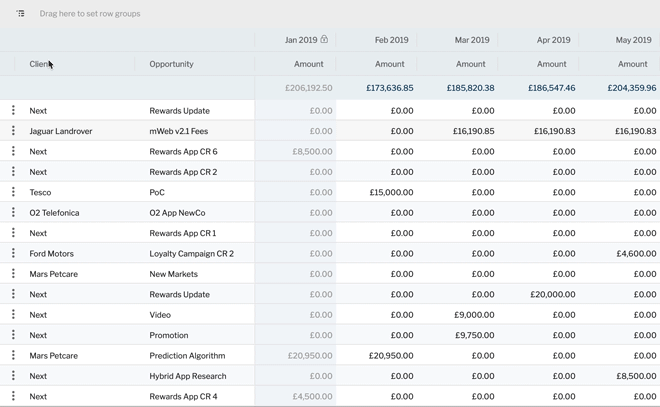Click the 'Drag here to set row groups' area
This screenshot has width=660, height=407.
tap(90, 13)
